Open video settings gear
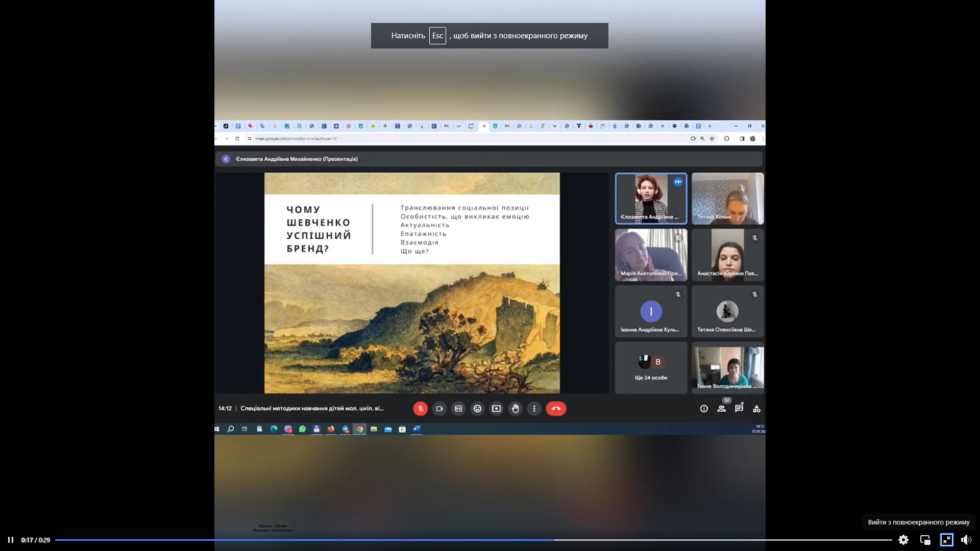Image resolution: width=980 pixels, height=551 pixels. click(903, 540)
